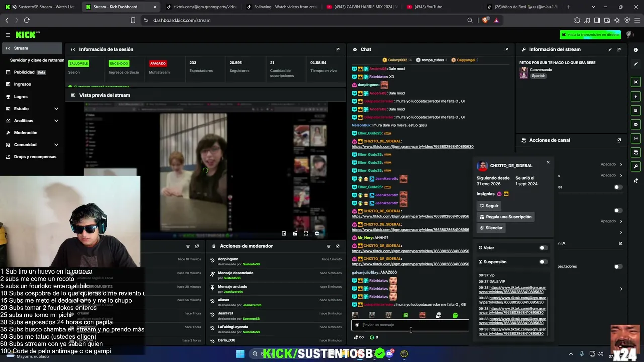Click Silenciar on the user card

(x=491, y=228)
